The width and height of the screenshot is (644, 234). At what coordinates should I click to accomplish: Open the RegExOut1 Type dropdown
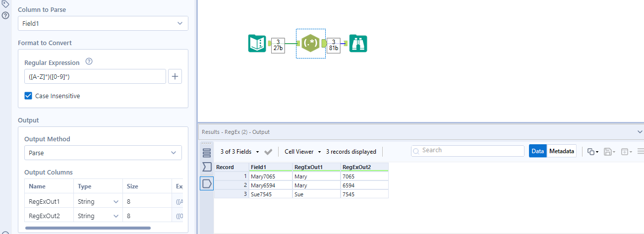116,202
